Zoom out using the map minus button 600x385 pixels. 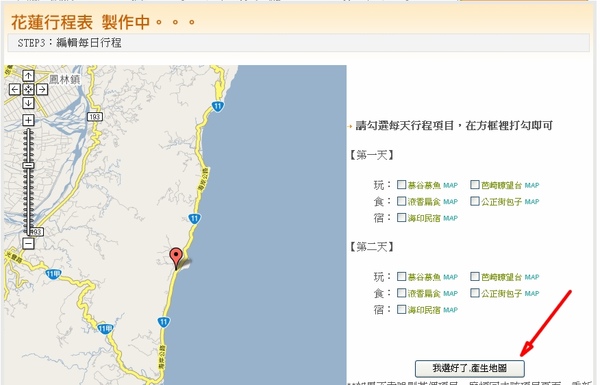coord(28,243)
